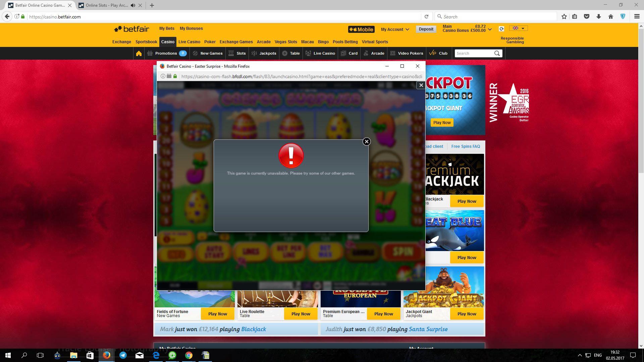Open Telegram from the taskbar
644x362 pixels.
click(123, 355)
